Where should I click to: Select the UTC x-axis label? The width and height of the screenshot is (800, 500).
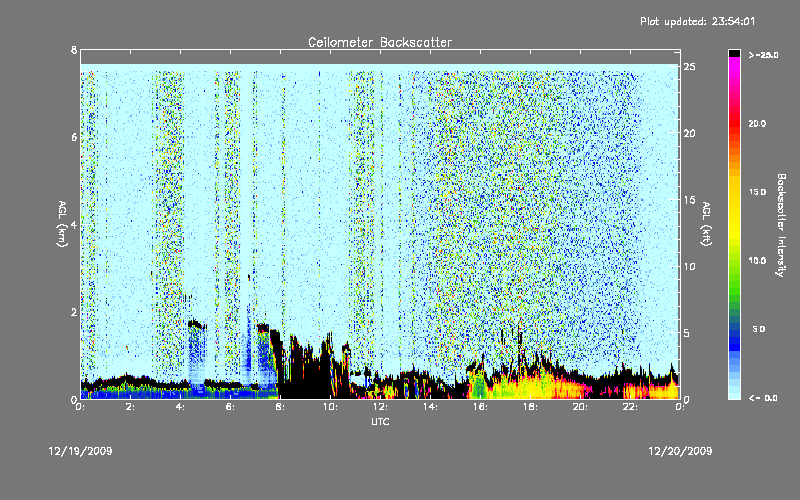pos(380,421)
